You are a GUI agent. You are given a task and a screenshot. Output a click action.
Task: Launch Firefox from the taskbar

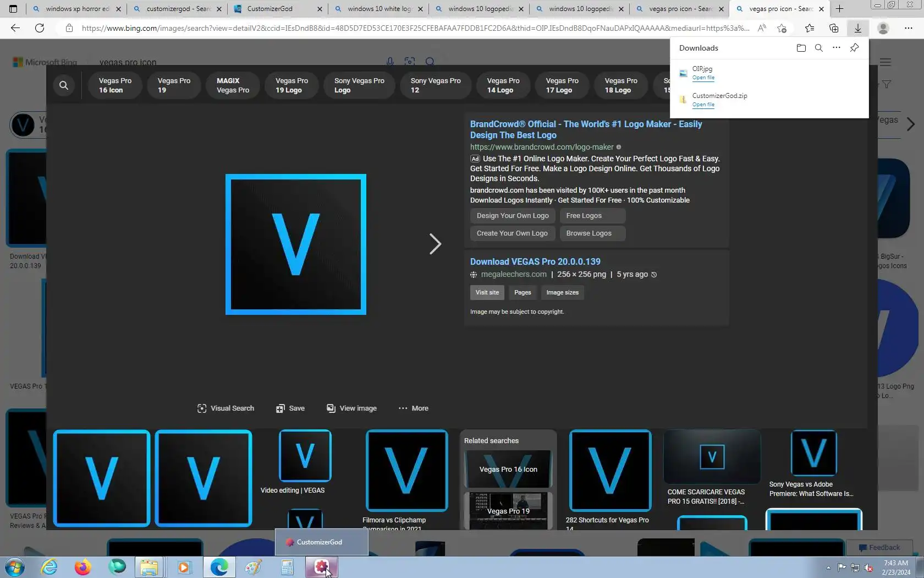83,567
